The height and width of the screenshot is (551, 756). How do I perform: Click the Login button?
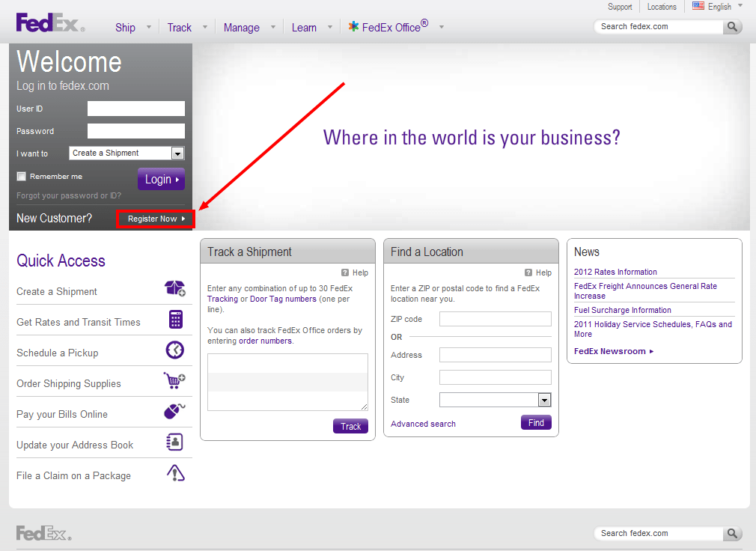(161, 179)
